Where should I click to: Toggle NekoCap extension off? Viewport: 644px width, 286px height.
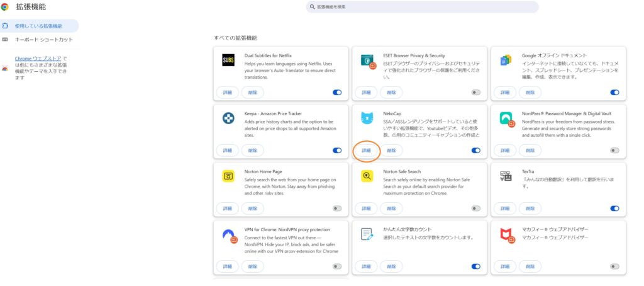(x=475, y=151)
